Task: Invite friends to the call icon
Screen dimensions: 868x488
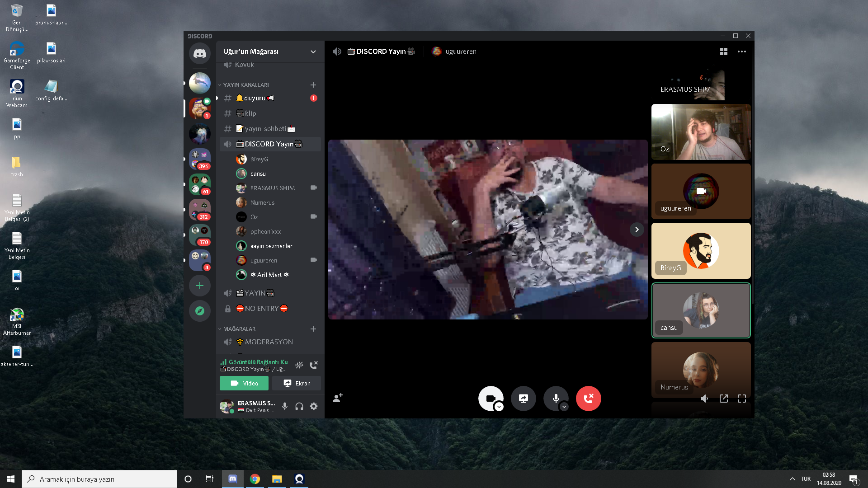Action: click(x=338, y=398)
